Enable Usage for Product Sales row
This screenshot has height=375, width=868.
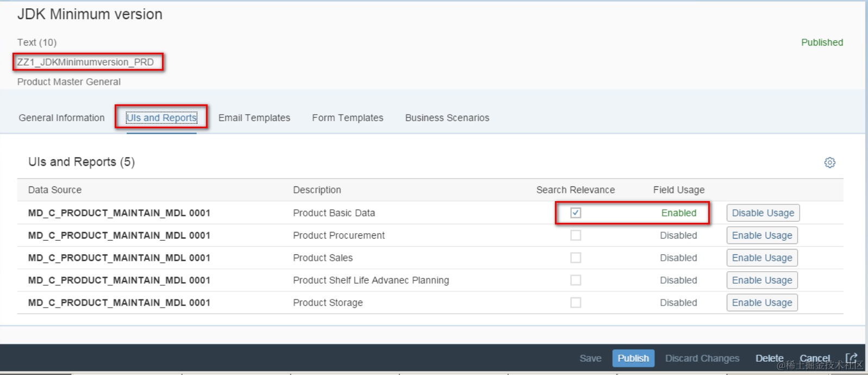click(761, 258)
